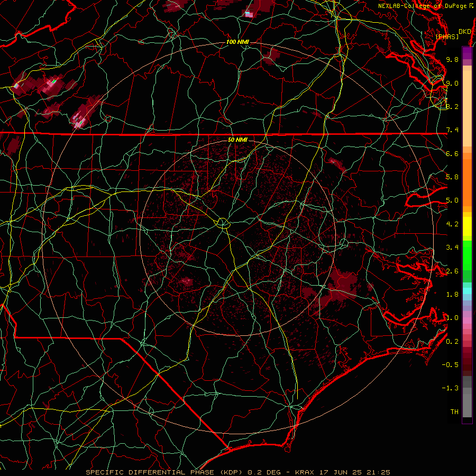The height and width of the screenshot is (476, 476).
Task: Click the "DKD" label above the legend
Action: [x=464, y=31]
